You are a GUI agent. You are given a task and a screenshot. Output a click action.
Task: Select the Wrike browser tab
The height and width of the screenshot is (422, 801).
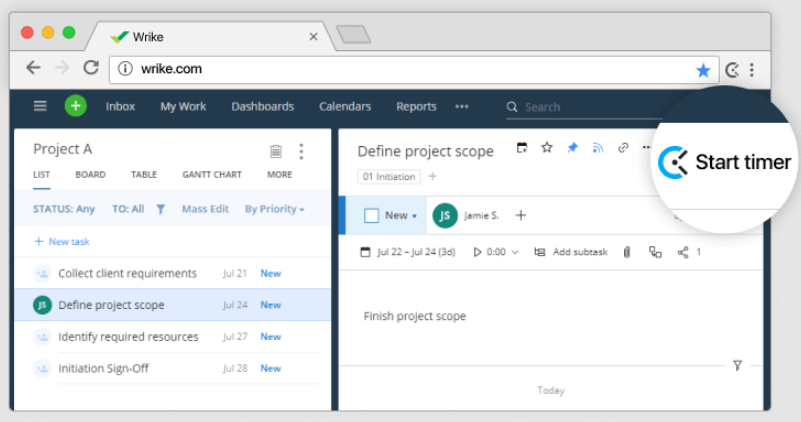[211, 37]
